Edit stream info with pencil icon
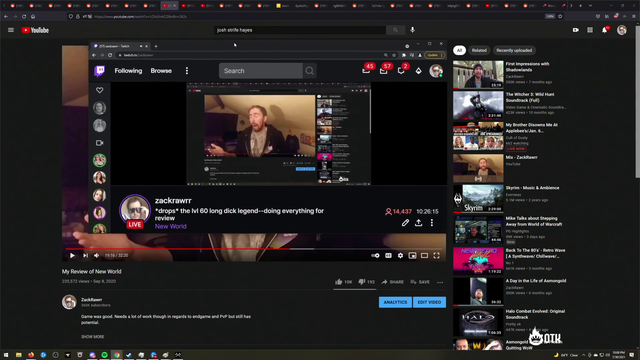 pos(405,223)
